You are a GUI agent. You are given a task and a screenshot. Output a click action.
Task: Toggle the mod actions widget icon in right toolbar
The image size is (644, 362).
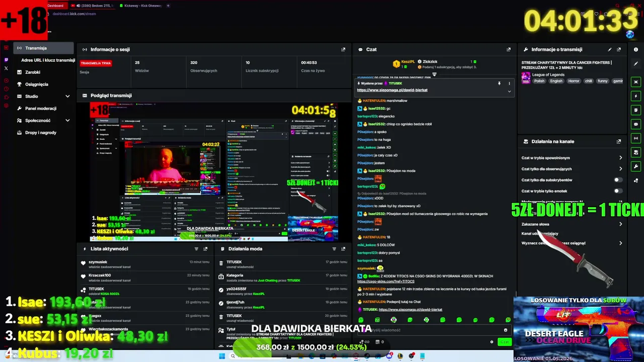coord(636,152)
